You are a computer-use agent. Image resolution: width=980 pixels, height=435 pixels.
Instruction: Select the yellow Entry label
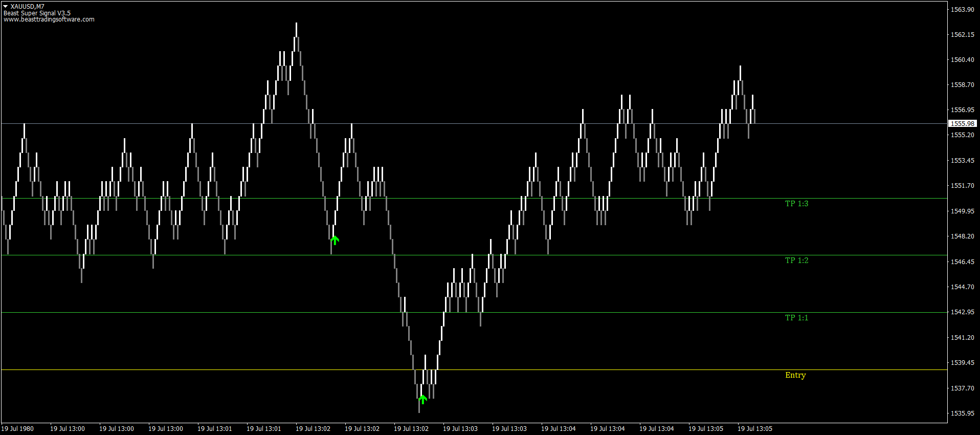[x=795, y=375]
